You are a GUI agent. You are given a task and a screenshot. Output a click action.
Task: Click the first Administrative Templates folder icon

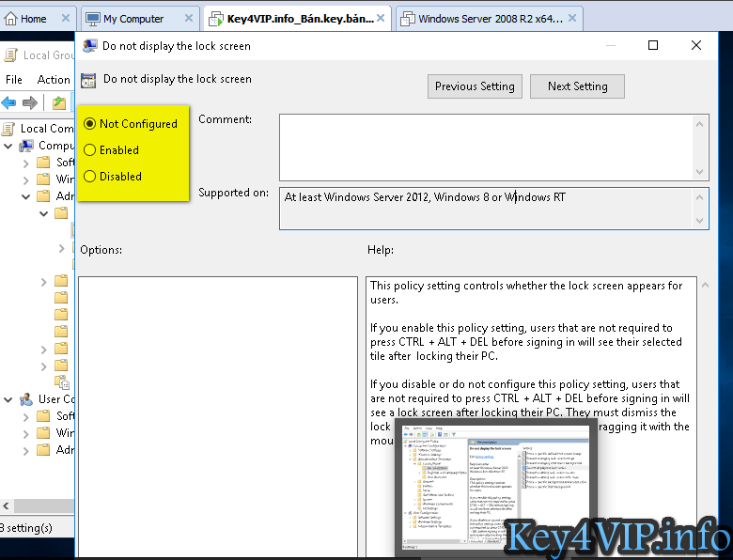click(43, 196)
